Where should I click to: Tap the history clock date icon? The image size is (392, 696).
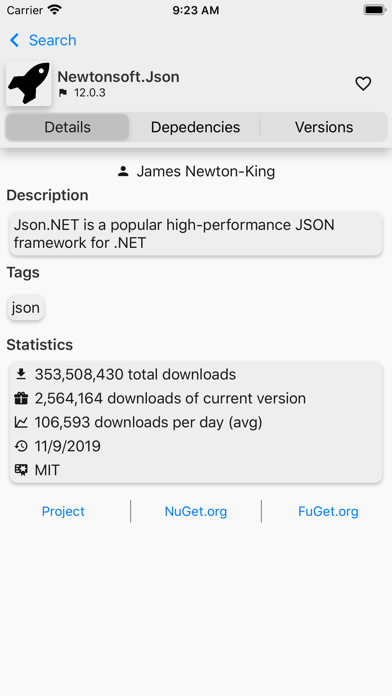point(21,446)
